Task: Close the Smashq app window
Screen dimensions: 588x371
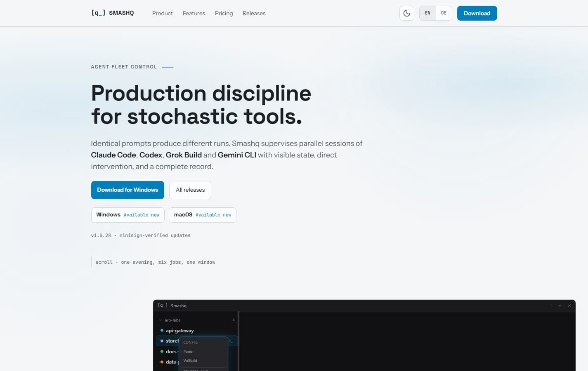Action: coord(569,306)
